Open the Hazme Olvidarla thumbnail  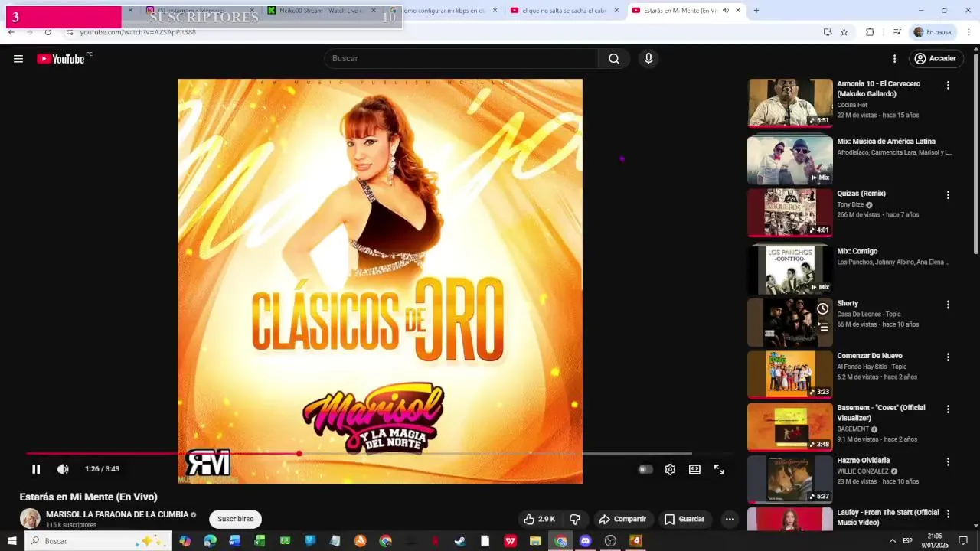pos(790,479)
